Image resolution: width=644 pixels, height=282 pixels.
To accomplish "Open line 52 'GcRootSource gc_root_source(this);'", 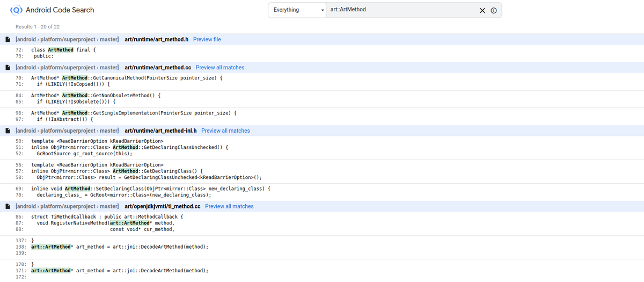I will pos(84,154).
